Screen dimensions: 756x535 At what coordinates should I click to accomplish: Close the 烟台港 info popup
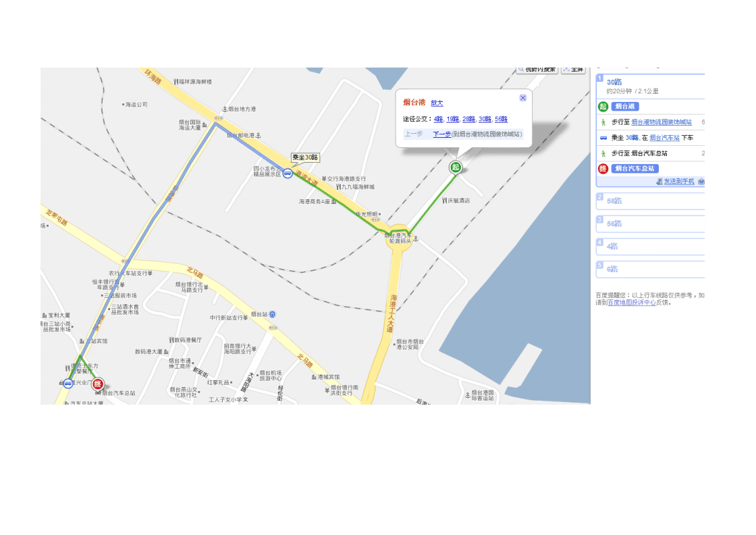(522, 98)
